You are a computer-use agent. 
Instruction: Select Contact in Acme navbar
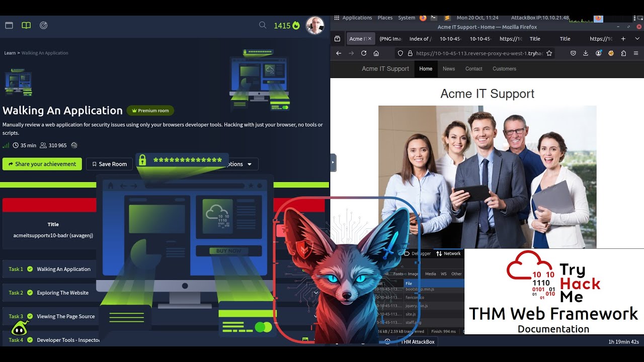click(473, 69)
